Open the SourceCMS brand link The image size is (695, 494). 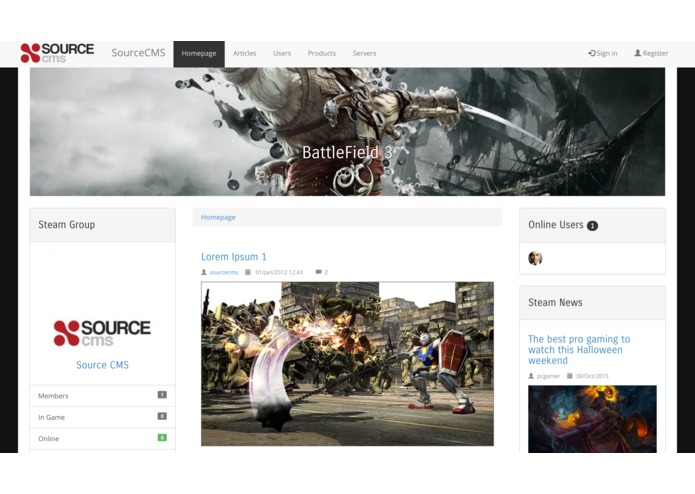click(138, 53)
